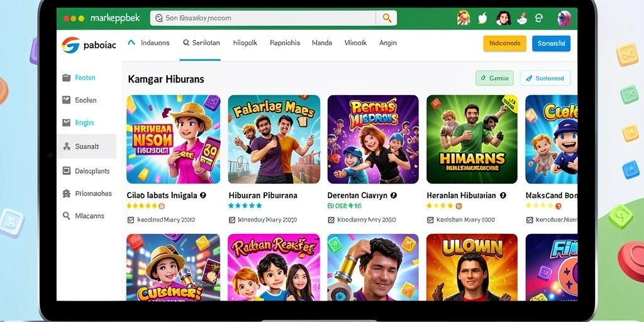This screenshot has height=322, width=644.
Task: Click info icon beside Derentan Ciavyin
Action: pyautogui.click(x=394, y=196)
